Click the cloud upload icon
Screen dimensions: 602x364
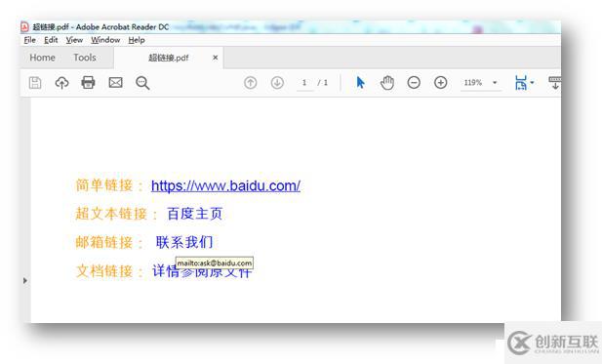click(x=61, y=83)
